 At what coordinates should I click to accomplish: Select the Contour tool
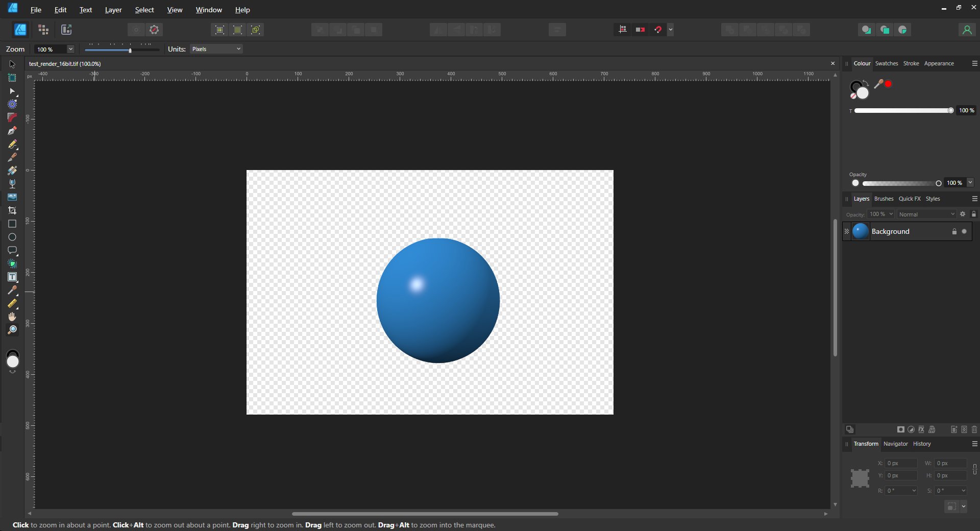(12, 104)
